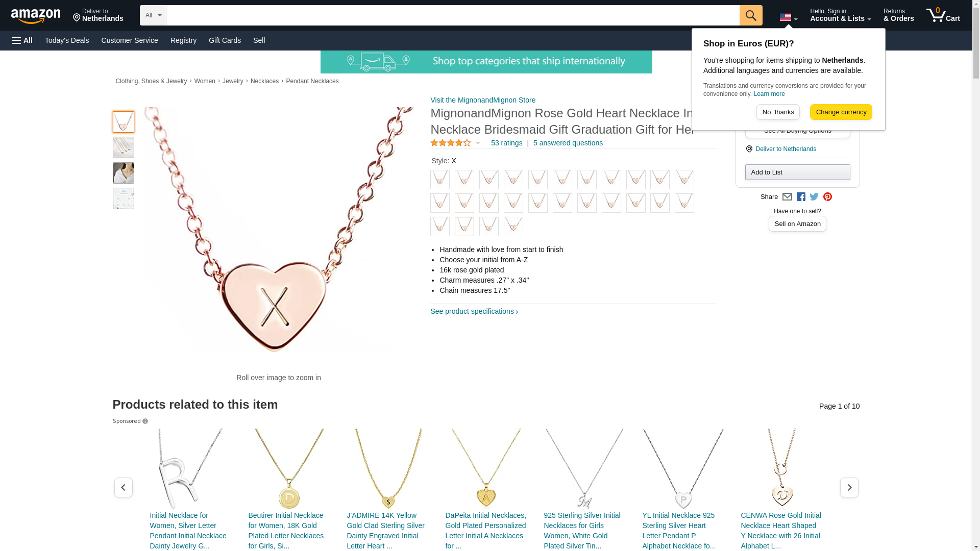
Task: Open Today's Deals in navigation bar
Action: (67, 40)
